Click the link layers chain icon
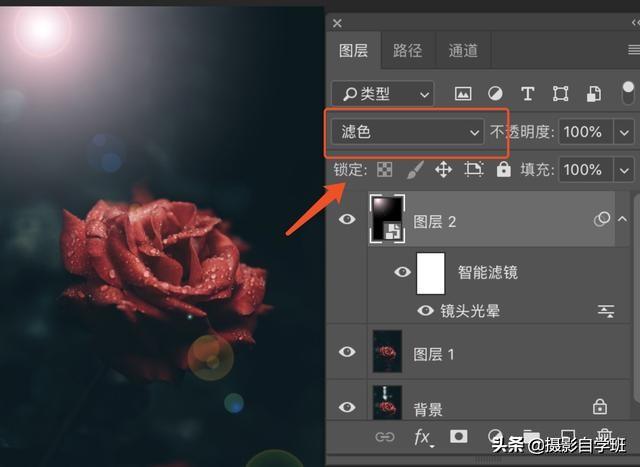Image resolution: width=640 pixels, height=467 pixels. click(x=384, y=437)
